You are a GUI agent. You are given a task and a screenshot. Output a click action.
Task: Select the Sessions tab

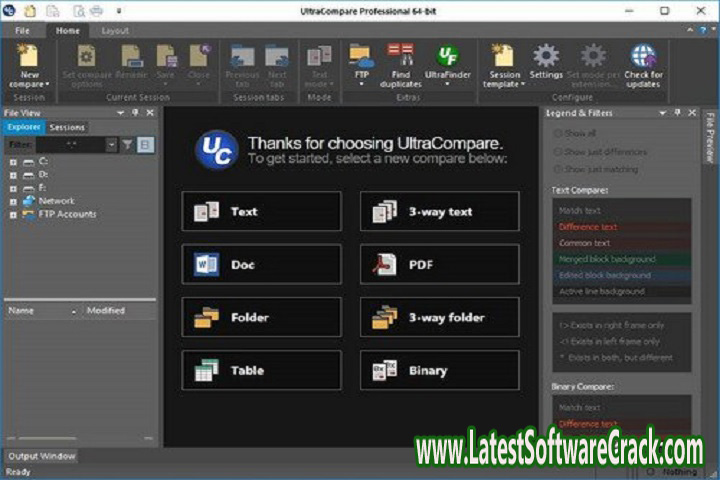point(67,127)
